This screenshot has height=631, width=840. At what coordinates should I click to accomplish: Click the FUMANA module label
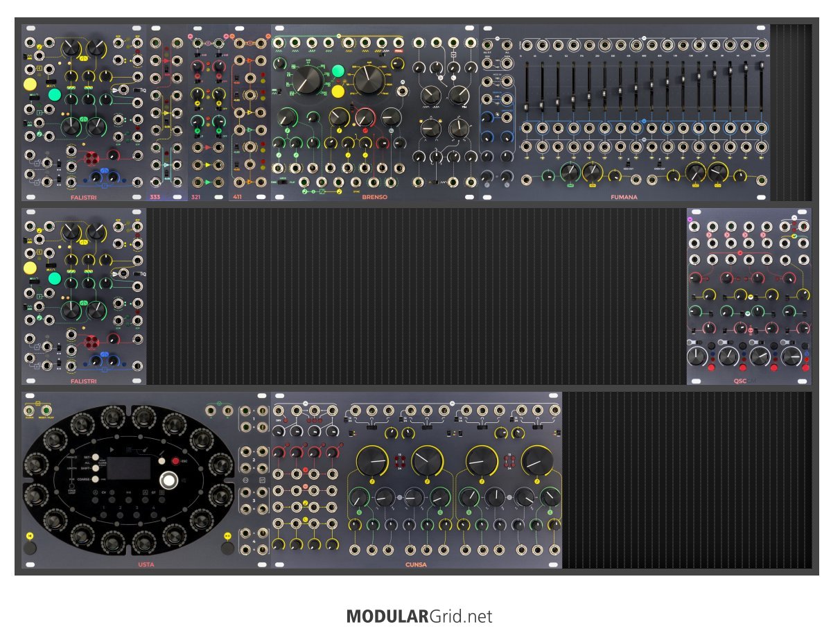pyautogui.click(x=624, y=197)
